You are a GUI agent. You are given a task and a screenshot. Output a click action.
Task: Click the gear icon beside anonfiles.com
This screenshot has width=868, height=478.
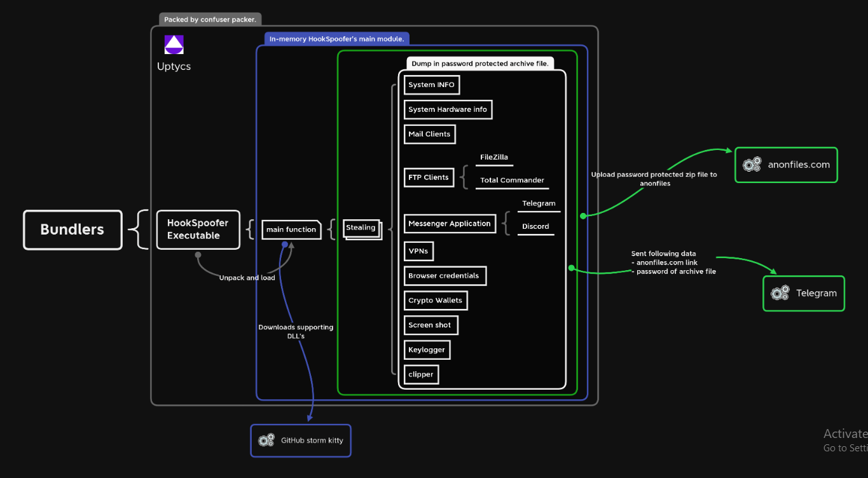(x=752, y=165)
